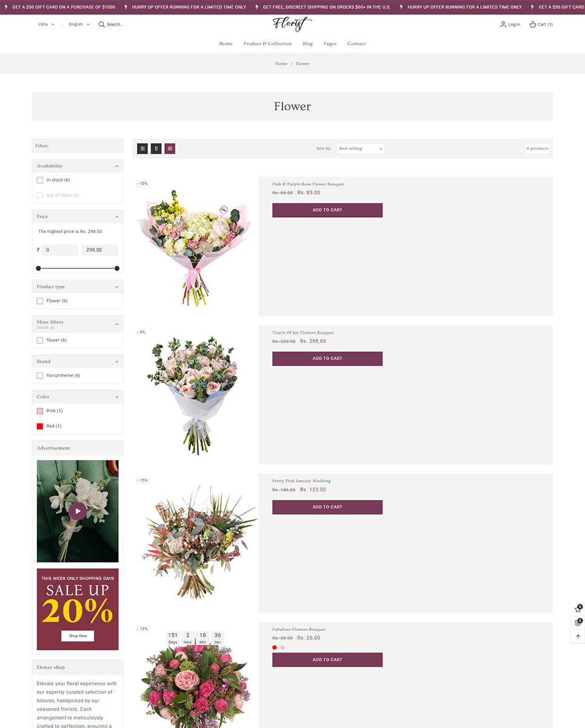Play the advertisement bouquet video
585x728 pixels.
78,511
